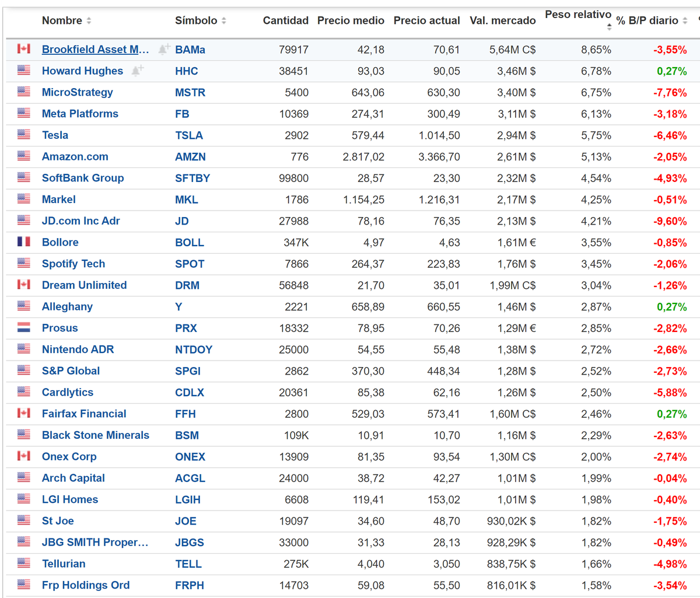Click the Canada flag in Onex Corp row
Screen dimensions: 700x598
coord(23,456)
